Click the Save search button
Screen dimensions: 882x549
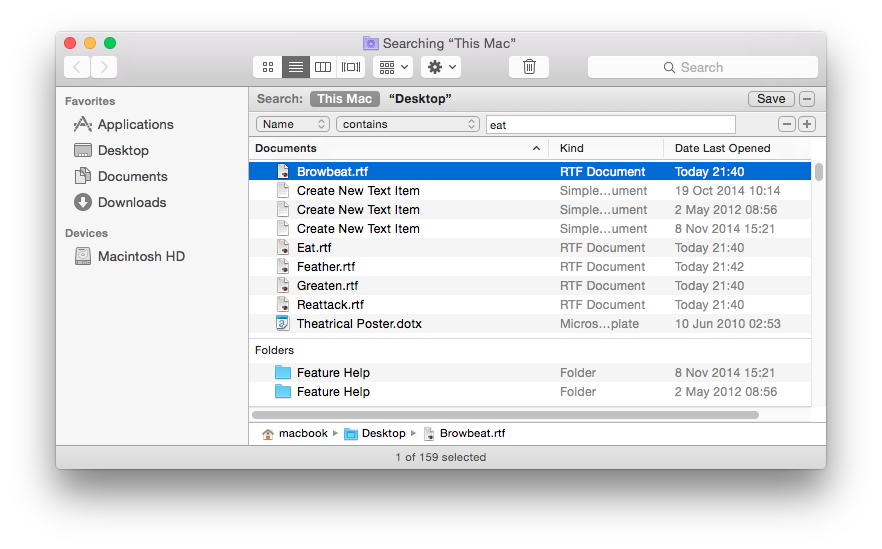(x=771, y=99)
